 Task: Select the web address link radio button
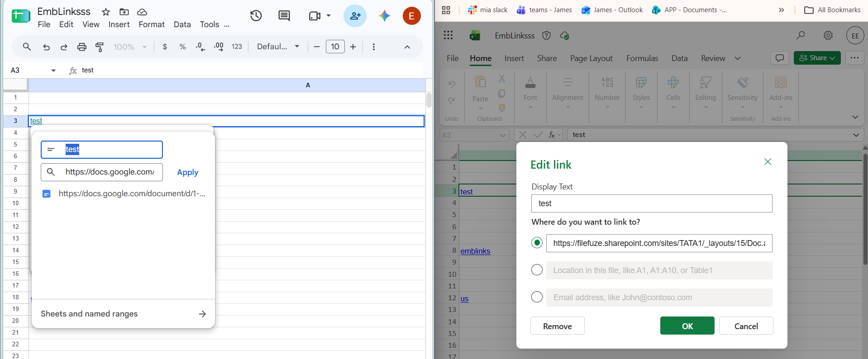point(537,243)
